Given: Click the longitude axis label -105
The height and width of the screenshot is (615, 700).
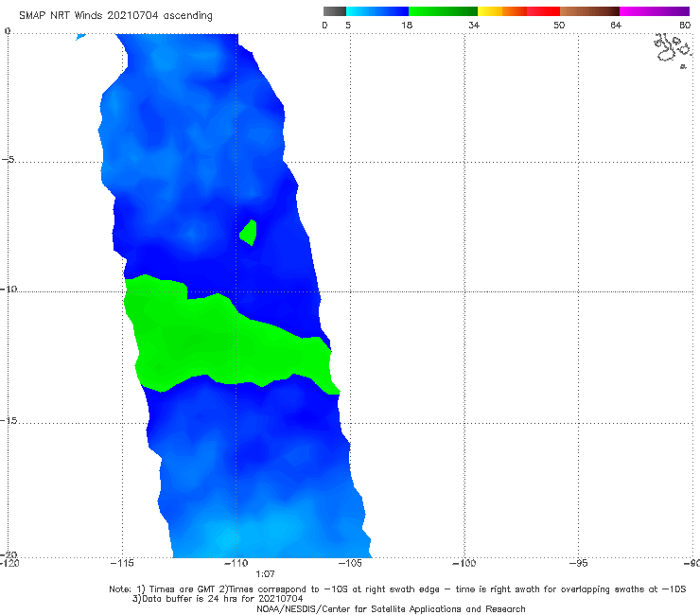Looking at the screenshot, I should tap(350, 563).
